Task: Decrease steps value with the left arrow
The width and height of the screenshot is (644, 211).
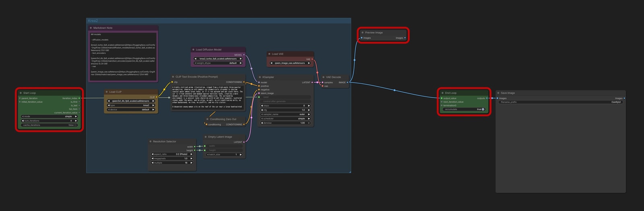Action: pyautogui.click(x=262, y=105)
